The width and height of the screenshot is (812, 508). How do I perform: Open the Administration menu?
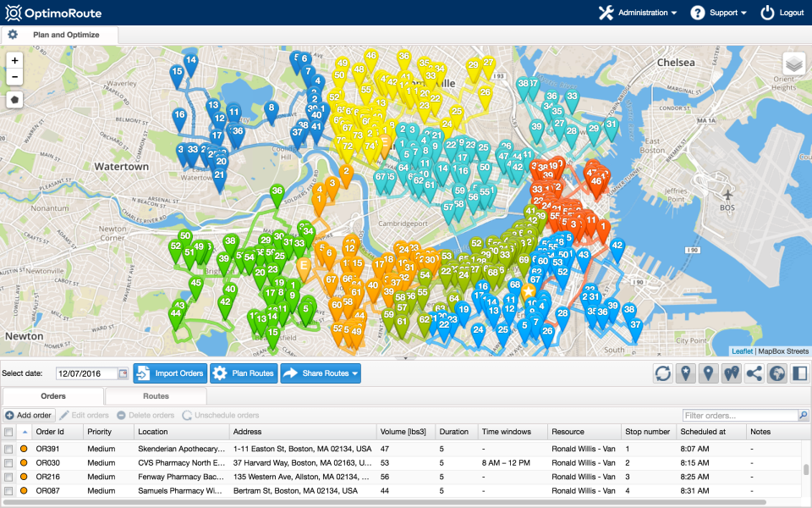(638, 13)
